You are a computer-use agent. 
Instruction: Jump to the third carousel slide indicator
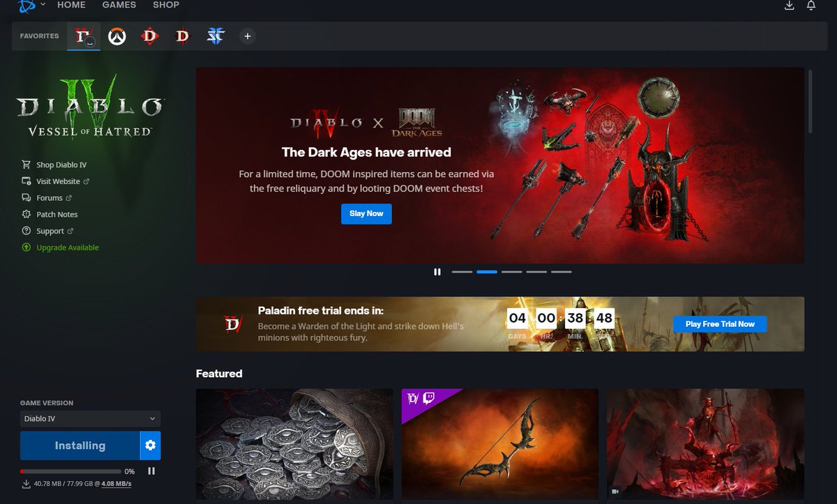pyautogui.click(x=511, y=272)
